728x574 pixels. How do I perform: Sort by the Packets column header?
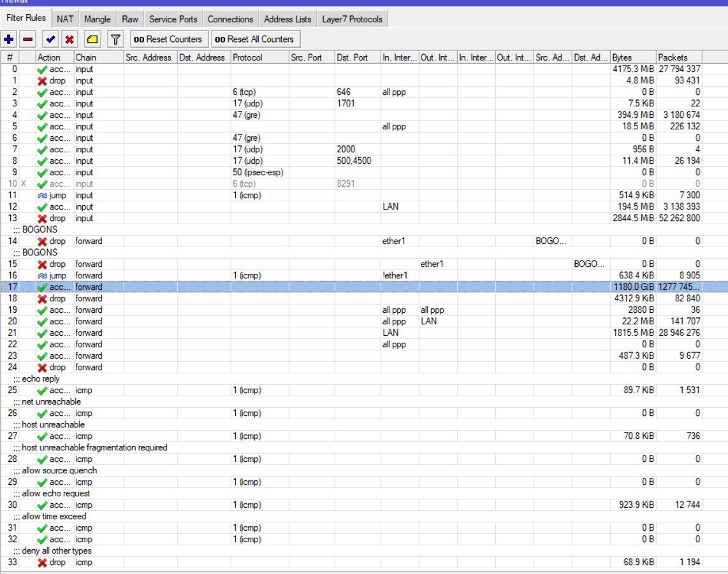pos(679,57)
